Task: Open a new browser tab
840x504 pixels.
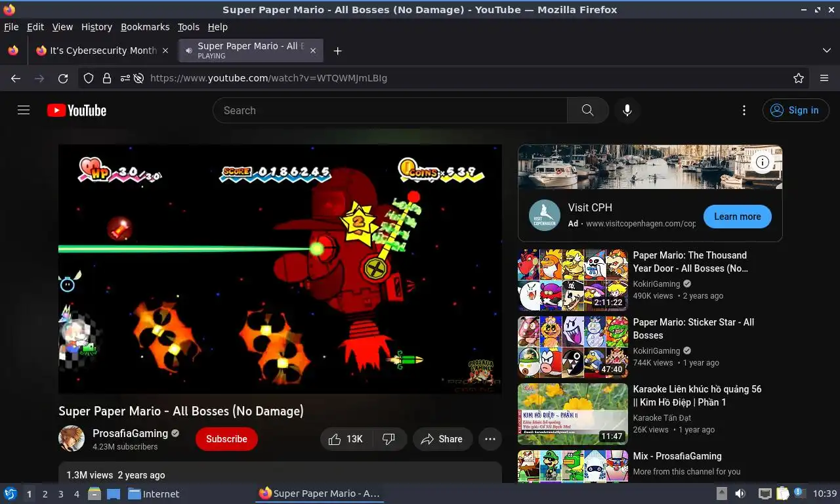Action: (x=337, y=51)
